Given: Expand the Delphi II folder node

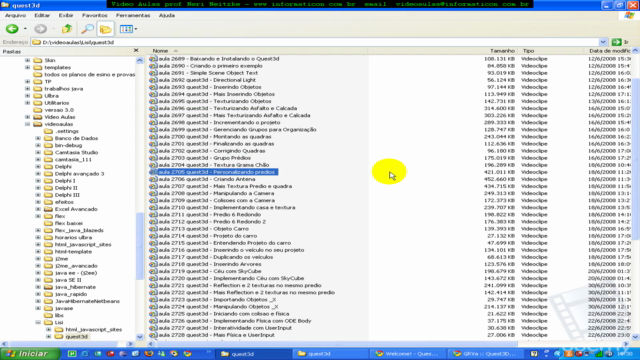Looking at the screenshot, I should click(38, 188).
